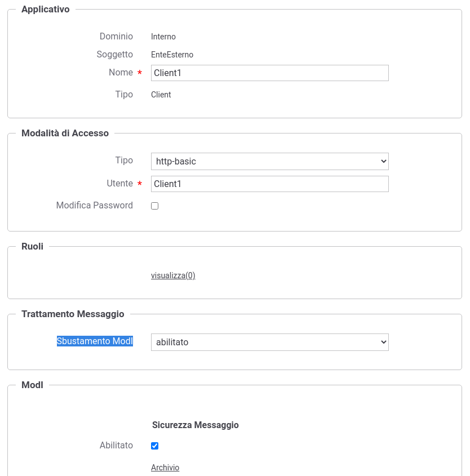Viewport: 470px width, 476px height.
Task: Open the visualizza(0) roles link
Action: (173, 275)
